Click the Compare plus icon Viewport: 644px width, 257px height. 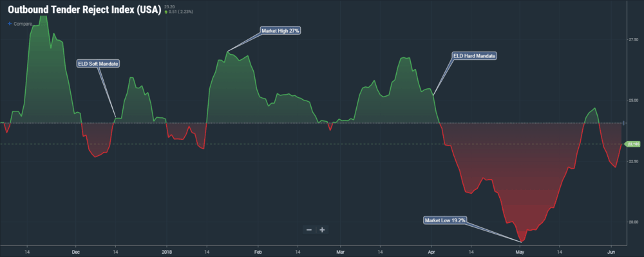coord(10,24)
